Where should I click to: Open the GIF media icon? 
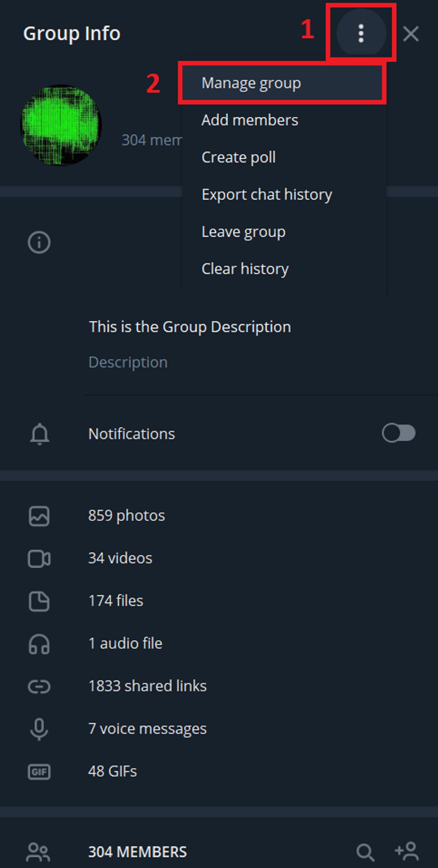[39, 771]
